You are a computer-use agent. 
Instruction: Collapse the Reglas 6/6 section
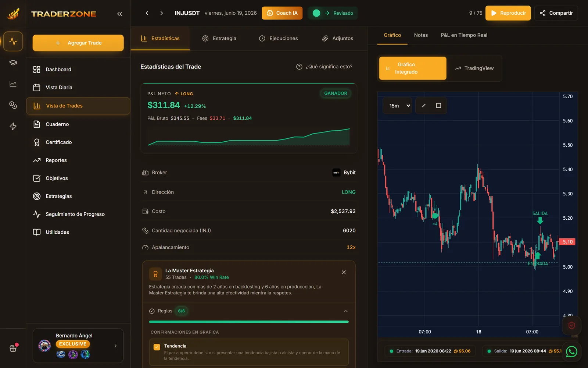point(345,311)
